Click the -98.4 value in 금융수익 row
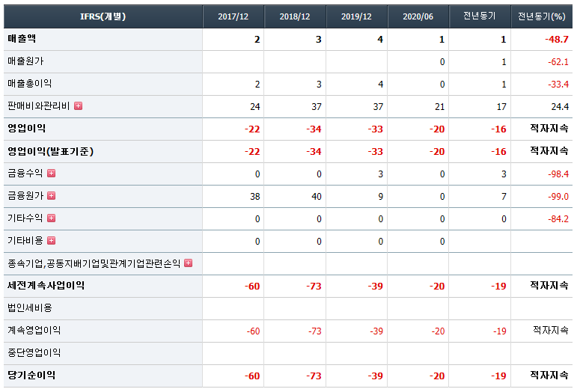This screenshot has height=392, width=580. [558, 174]
